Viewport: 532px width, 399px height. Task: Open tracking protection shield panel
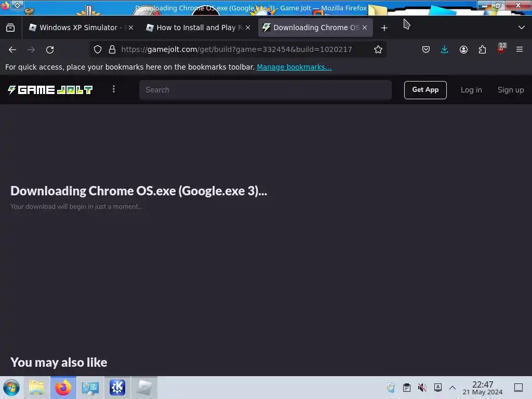tap(98, 49)
